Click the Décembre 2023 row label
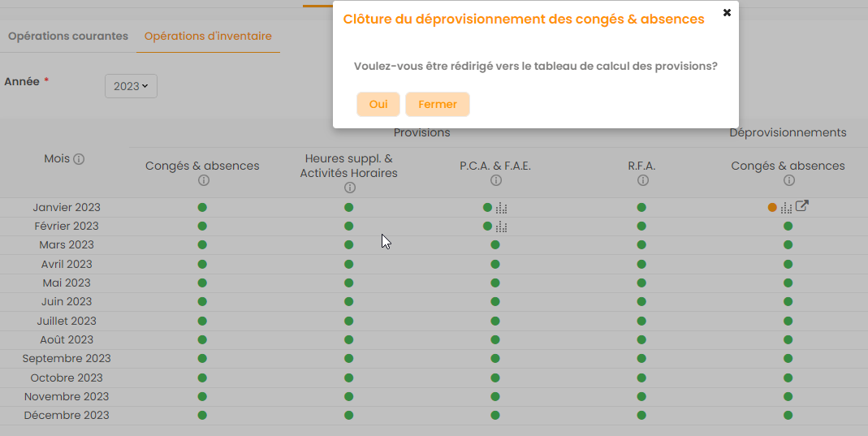This screenshot has width=868, height=436. click(x=67, y=416)
